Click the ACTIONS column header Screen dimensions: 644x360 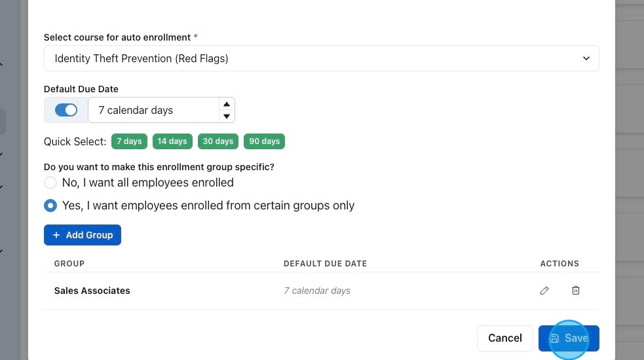[559, 264]
